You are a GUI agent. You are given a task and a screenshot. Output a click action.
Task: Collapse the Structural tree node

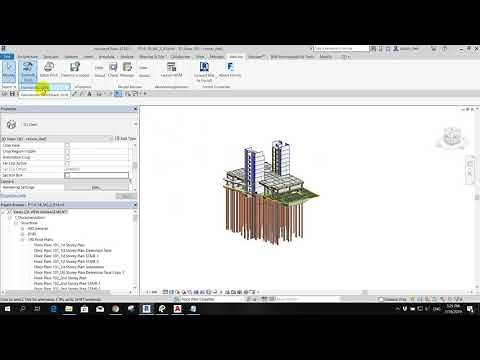pos(16,223)
